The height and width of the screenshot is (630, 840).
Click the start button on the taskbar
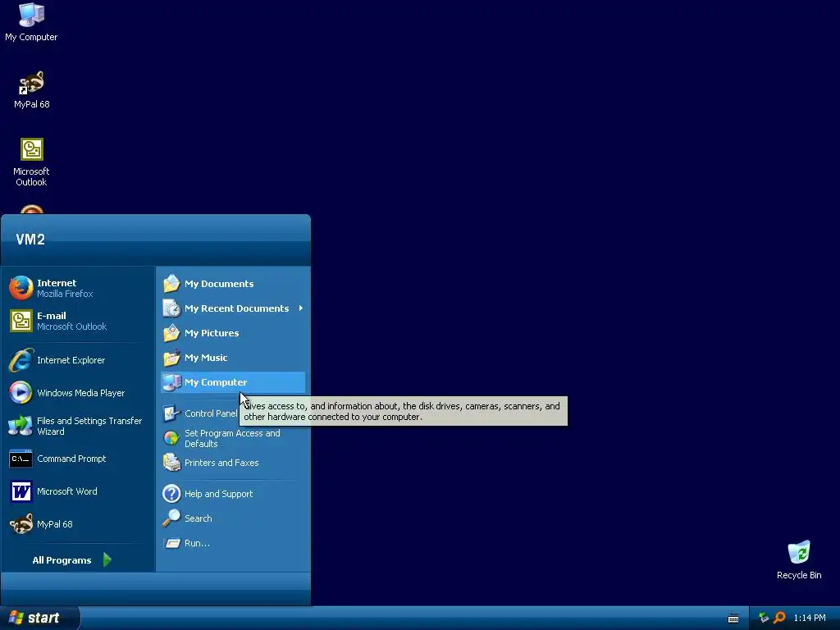[39, 618]
